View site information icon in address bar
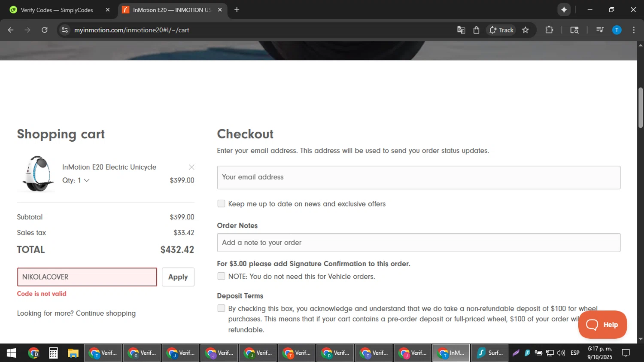The image size is (644, 362). [65, 30]
